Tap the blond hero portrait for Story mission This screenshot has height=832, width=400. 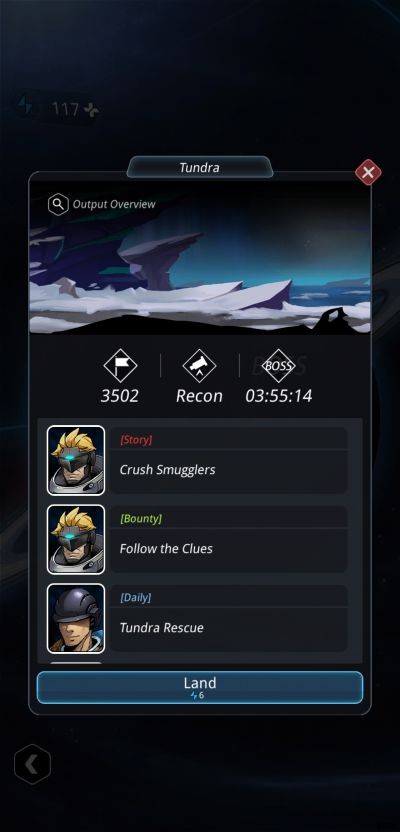[x=76, y=461]
